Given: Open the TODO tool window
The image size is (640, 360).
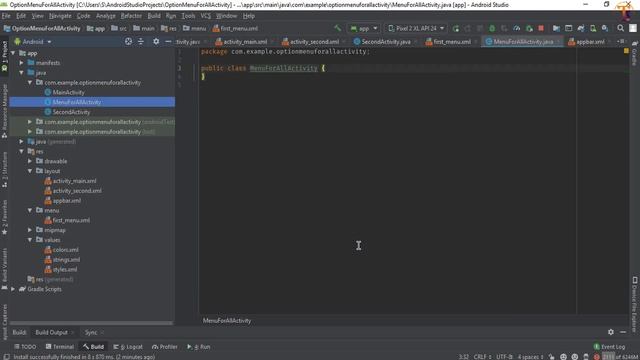Looking at the screenshot, I should pos(25,347).
